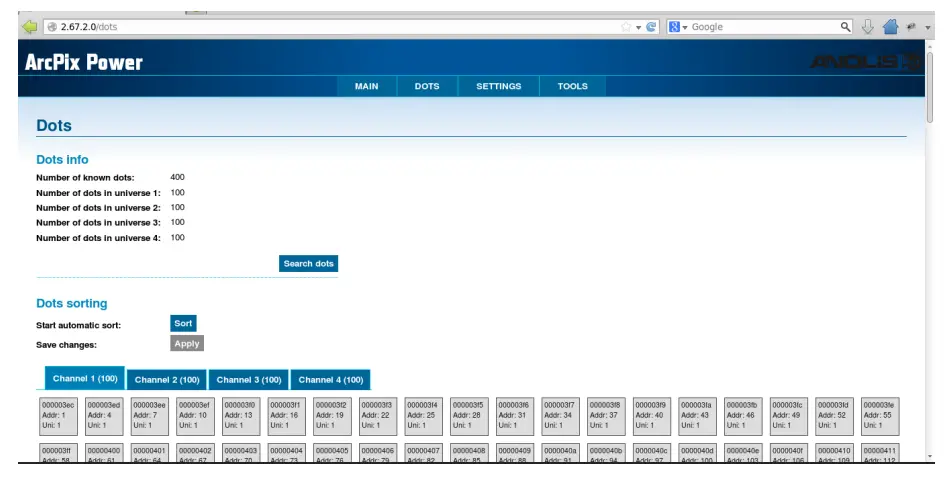Select dot 000003ef at Addr 10
The image size is (947, 481).
[195, 416]
